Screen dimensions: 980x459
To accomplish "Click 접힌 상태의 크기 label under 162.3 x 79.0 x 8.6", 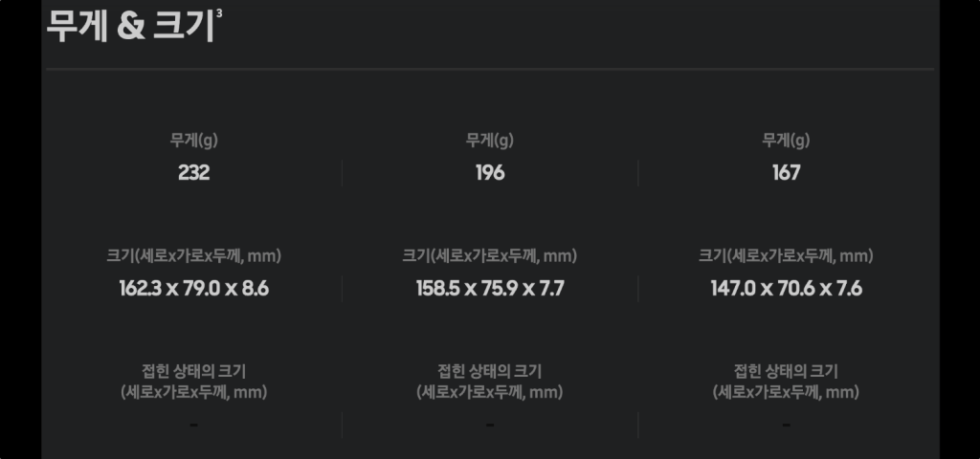I will pyautogui.click(x=193, y=381).
